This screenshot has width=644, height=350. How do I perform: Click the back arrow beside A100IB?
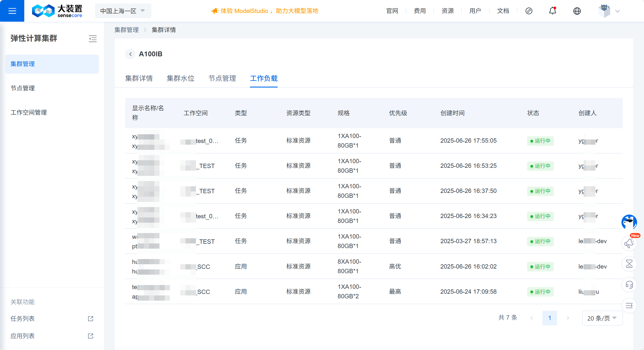(x=130, y=54)
